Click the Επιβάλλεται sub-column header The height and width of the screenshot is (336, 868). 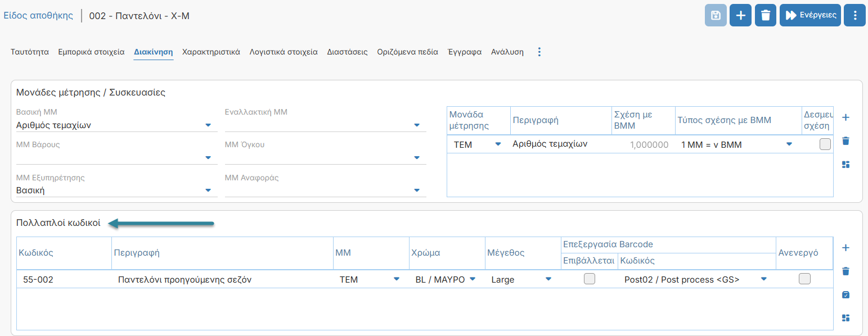(x=589, y=261)
